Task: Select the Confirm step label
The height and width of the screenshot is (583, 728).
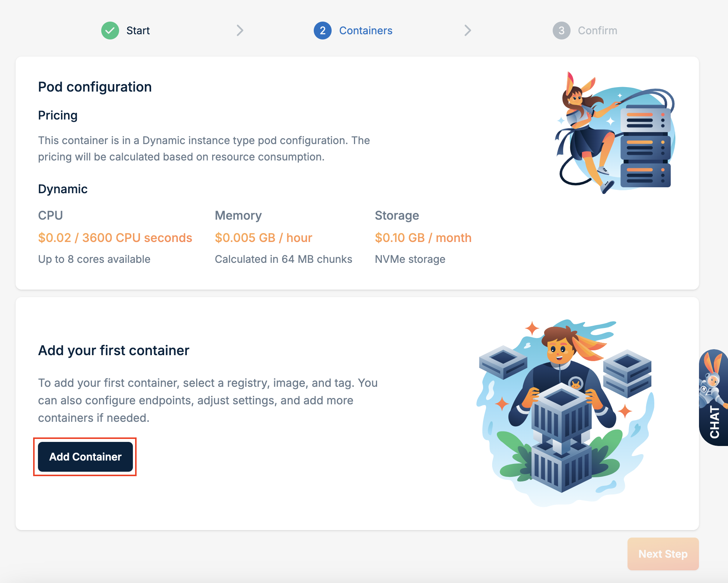Action: [x=597, y=31]
